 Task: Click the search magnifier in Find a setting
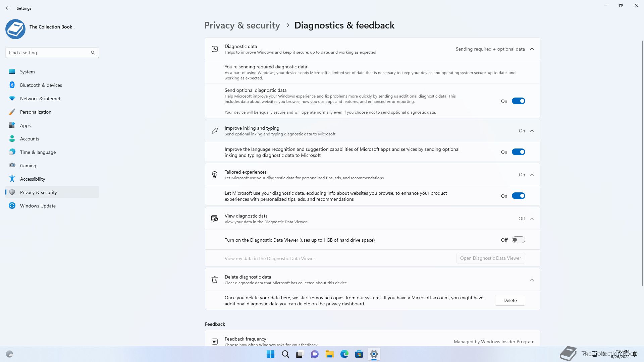[x=93, y=53]
